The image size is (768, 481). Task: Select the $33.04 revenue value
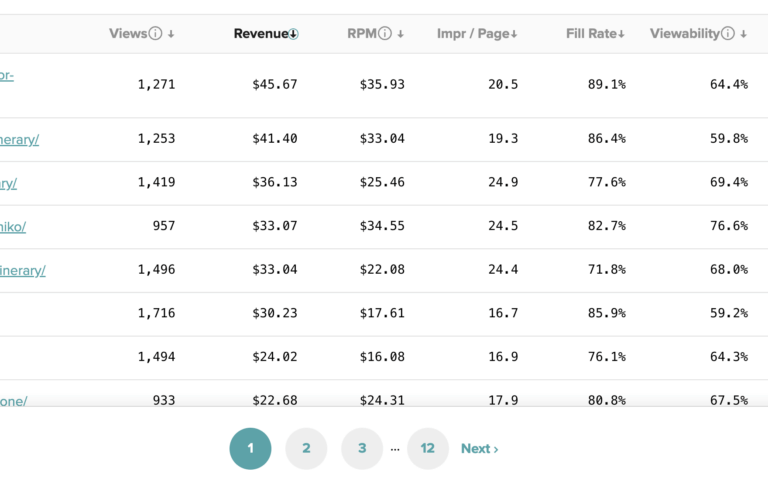pos(275,269)
